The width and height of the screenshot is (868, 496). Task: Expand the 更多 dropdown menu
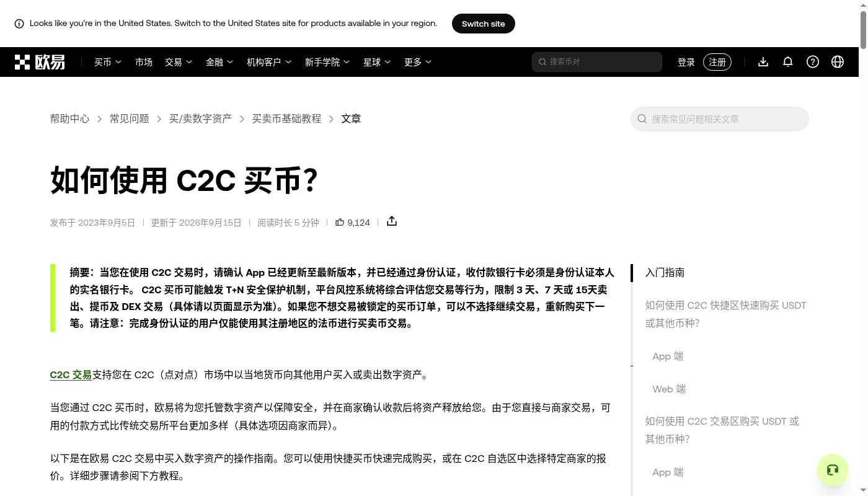[x=418, y=62]
